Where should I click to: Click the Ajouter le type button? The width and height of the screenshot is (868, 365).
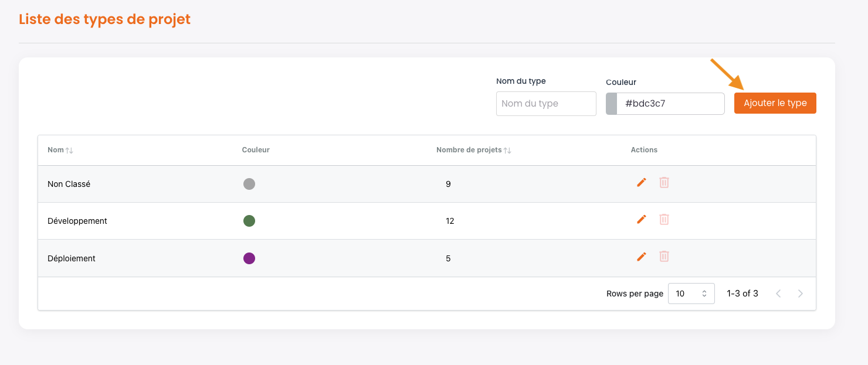pos(775,103)
